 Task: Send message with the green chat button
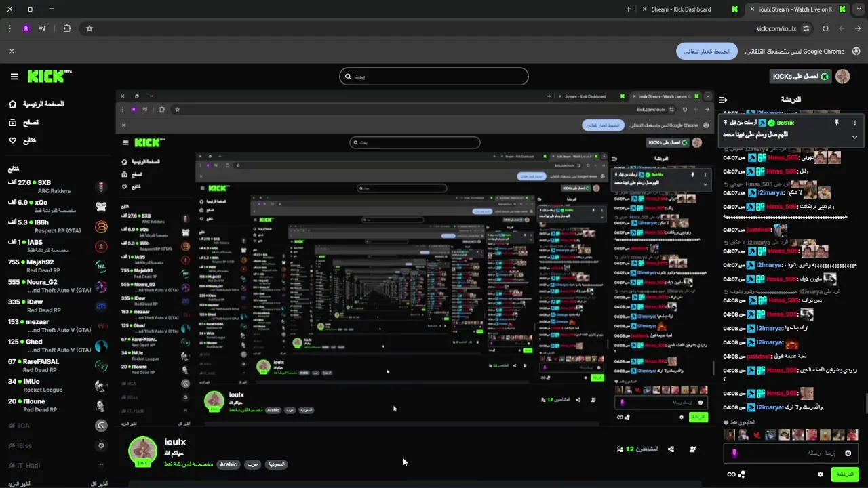coord(845,474)
